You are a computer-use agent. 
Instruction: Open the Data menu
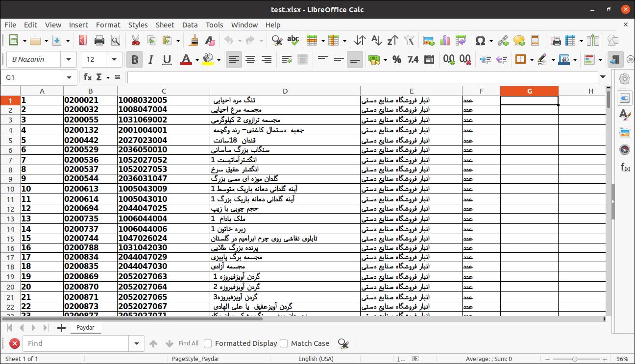pyautogui.click(x=190, y=24)
